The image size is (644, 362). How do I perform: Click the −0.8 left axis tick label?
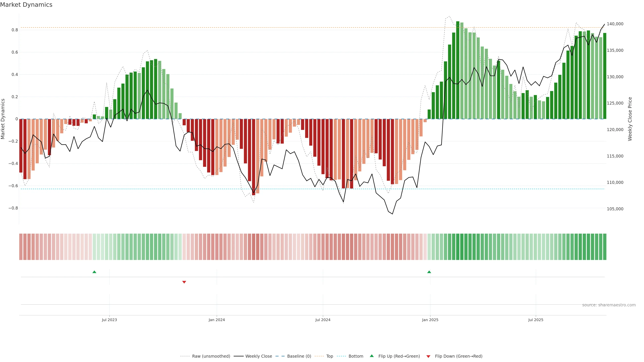[13, 208]
